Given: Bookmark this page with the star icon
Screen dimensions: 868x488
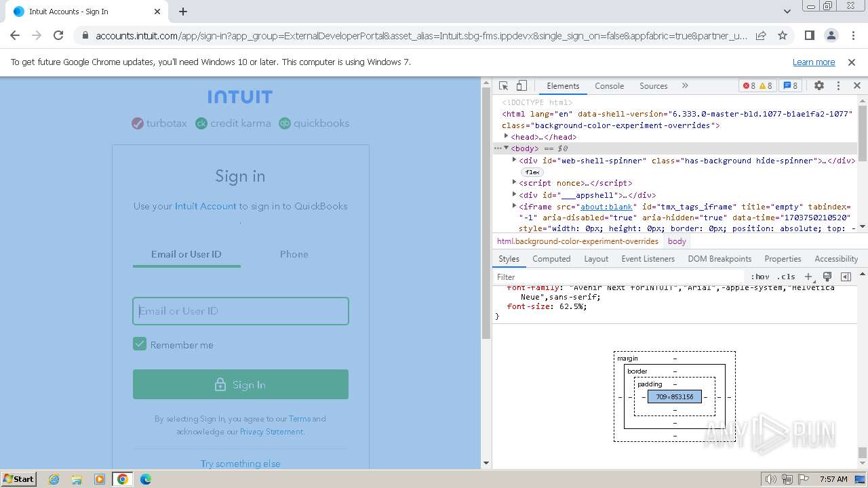Looking at the screenshot, I should (x=783, y=35).
